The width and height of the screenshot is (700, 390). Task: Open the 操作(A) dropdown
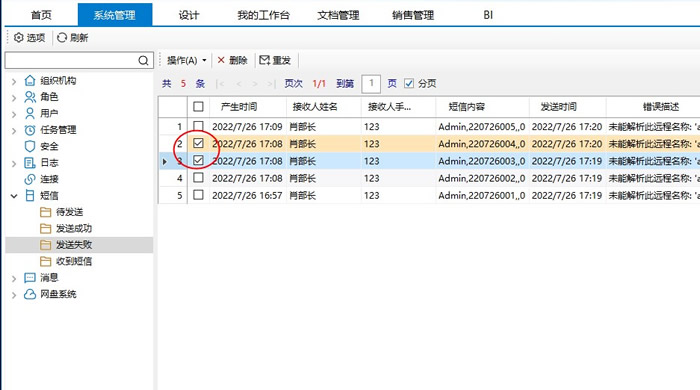187,60
